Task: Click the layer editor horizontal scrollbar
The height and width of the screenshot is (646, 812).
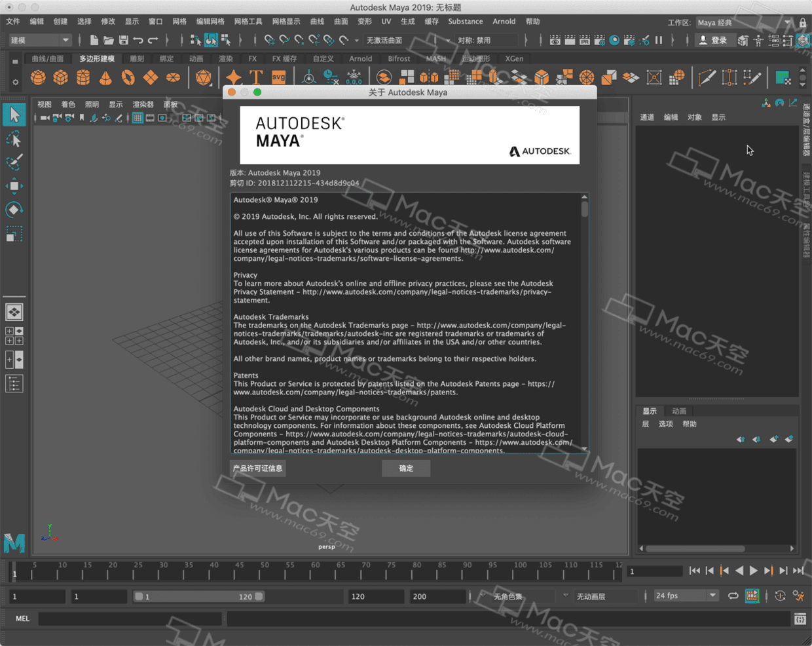Action: pos(695,548)
